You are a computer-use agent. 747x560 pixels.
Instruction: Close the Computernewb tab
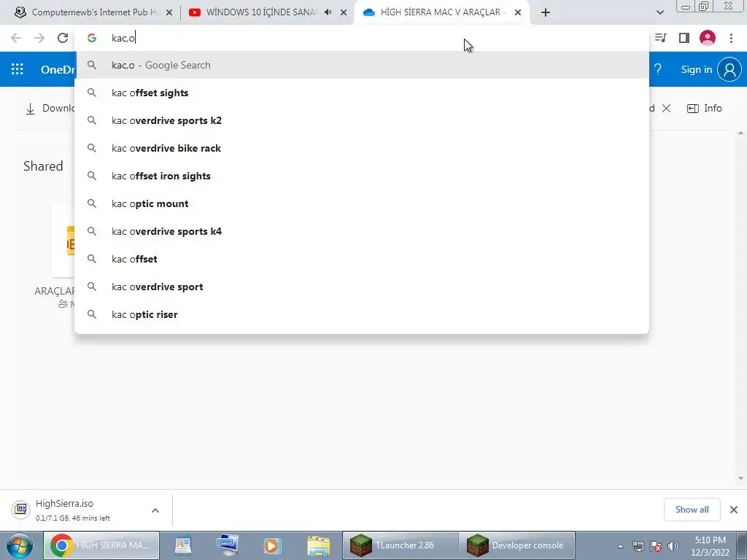tap(169, 12)
